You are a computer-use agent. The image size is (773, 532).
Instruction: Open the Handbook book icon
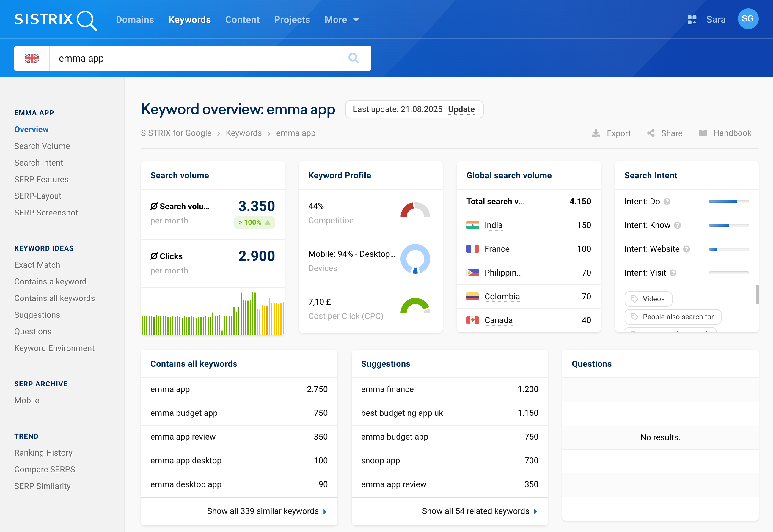coord(703,133)
